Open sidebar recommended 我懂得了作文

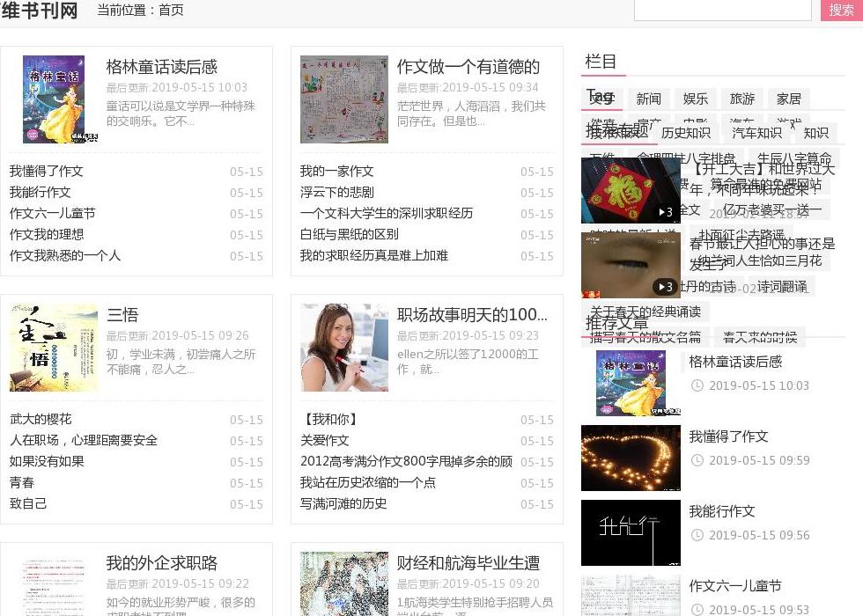[x=729, y=436]
